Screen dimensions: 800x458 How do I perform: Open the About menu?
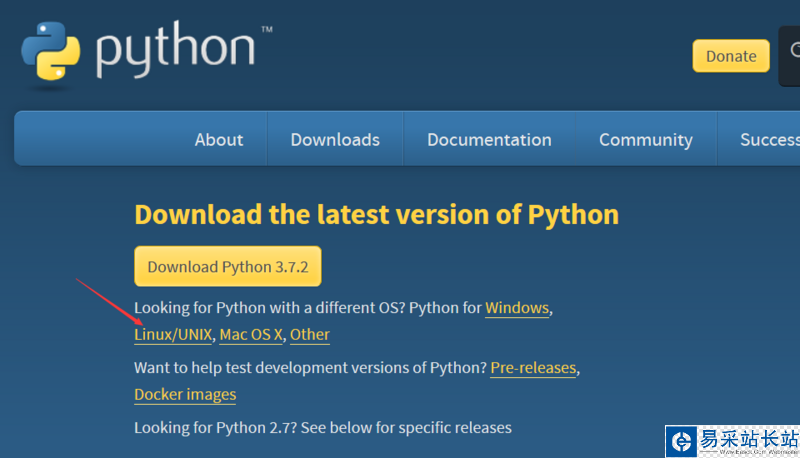219,140
